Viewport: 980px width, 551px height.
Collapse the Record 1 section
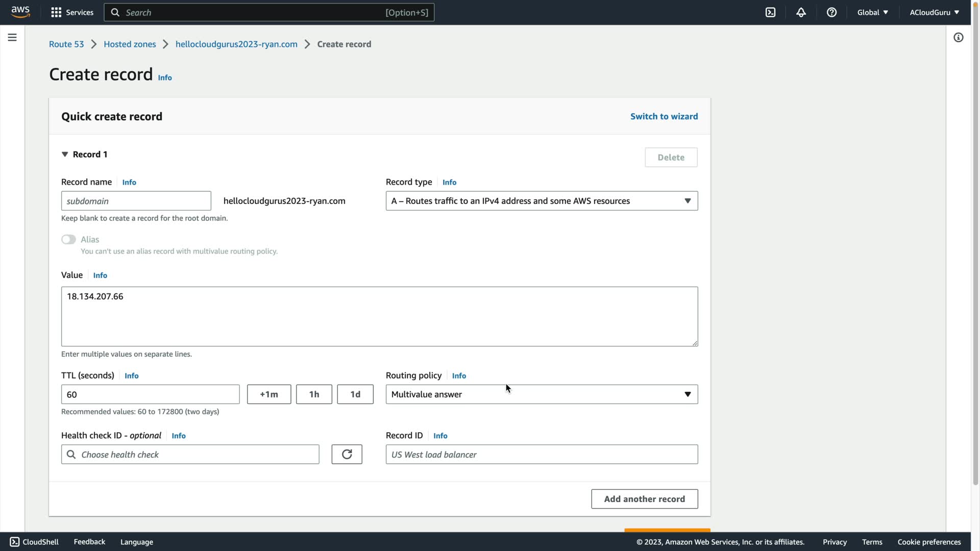tap(65, 154)
